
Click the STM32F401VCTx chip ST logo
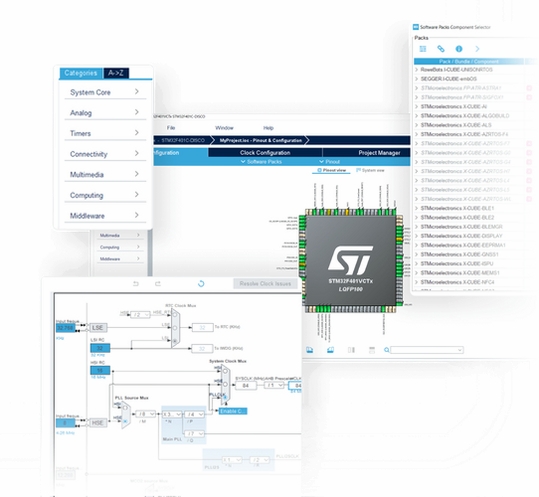click(350, 258)
